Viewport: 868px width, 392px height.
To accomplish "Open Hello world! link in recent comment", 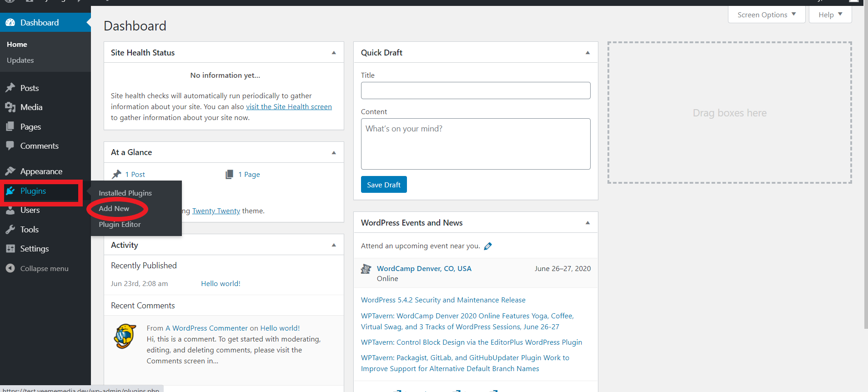I will 280,328.
